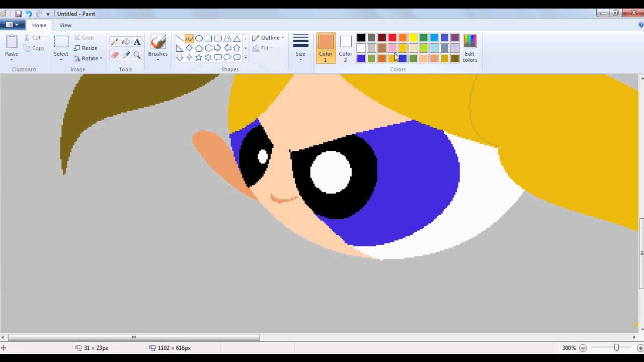The height and width of the screenshot is (362, 644).
Task: Select the Fill with color bucket tool
Action: click(126, 42)
